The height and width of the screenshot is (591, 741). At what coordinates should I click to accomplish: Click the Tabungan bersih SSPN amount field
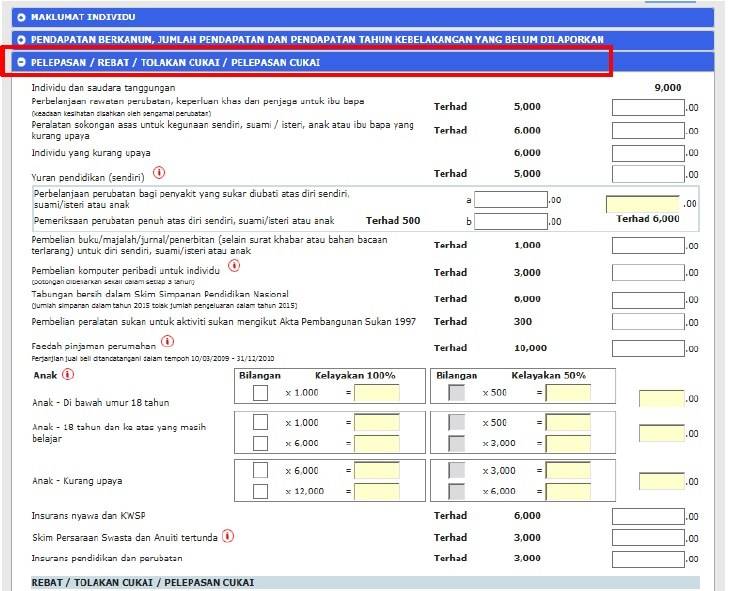[647, 299]
